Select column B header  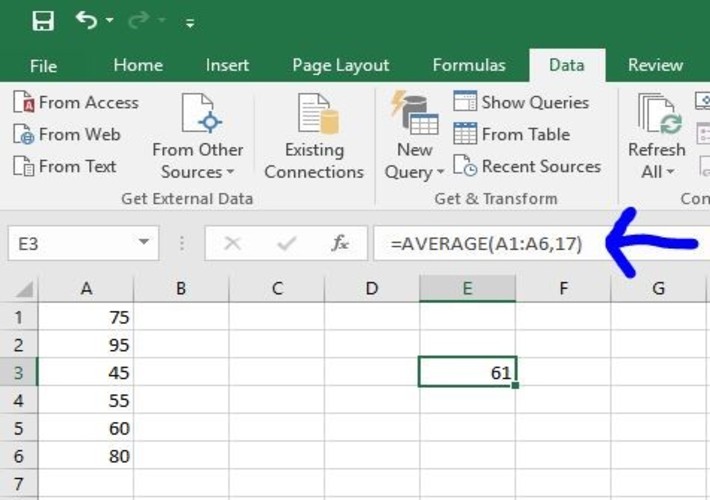click(181, 288)
